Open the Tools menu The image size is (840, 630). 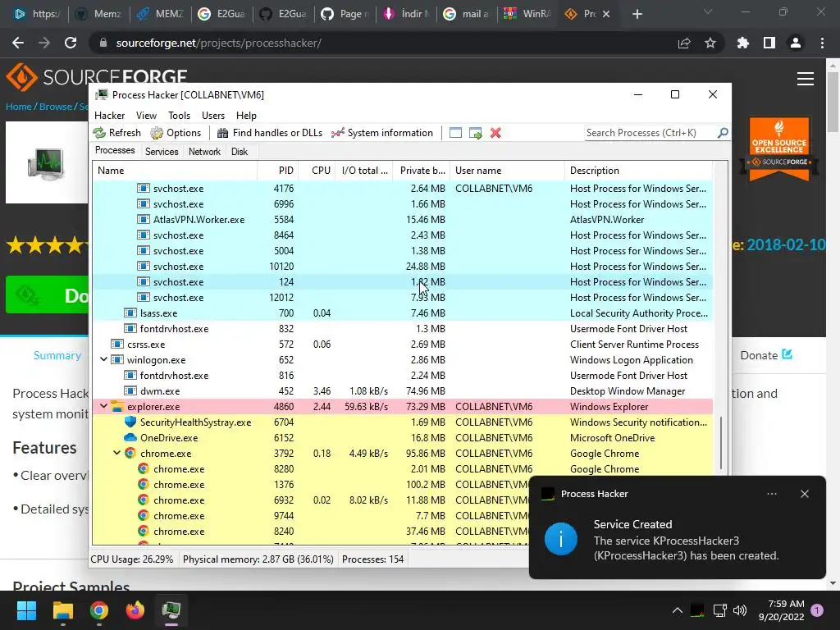(179, 116)
